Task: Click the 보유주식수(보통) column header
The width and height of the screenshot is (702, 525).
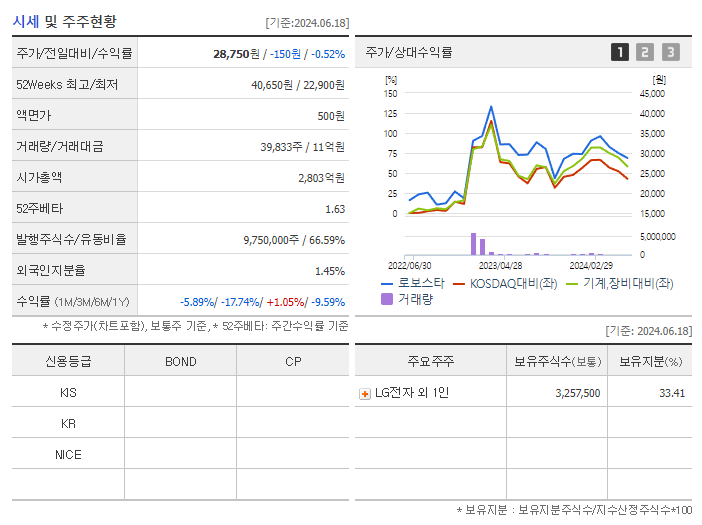Action: [557, 361]
